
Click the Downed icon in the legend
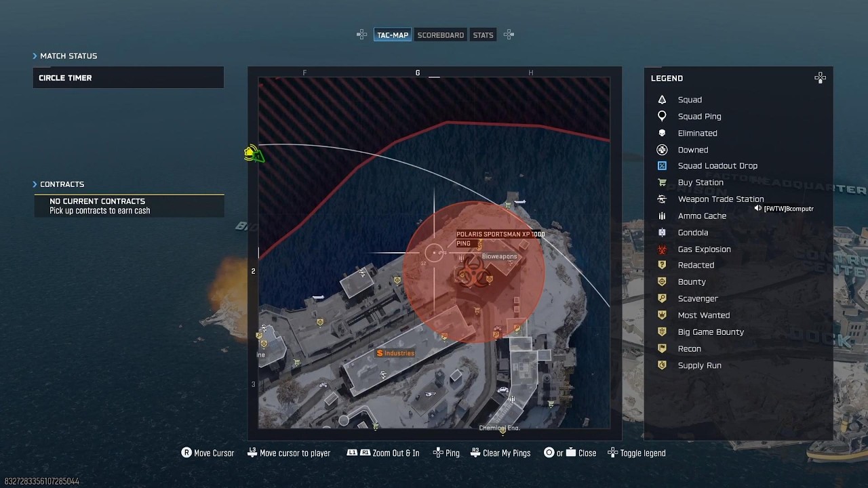(x=663, y=150)
